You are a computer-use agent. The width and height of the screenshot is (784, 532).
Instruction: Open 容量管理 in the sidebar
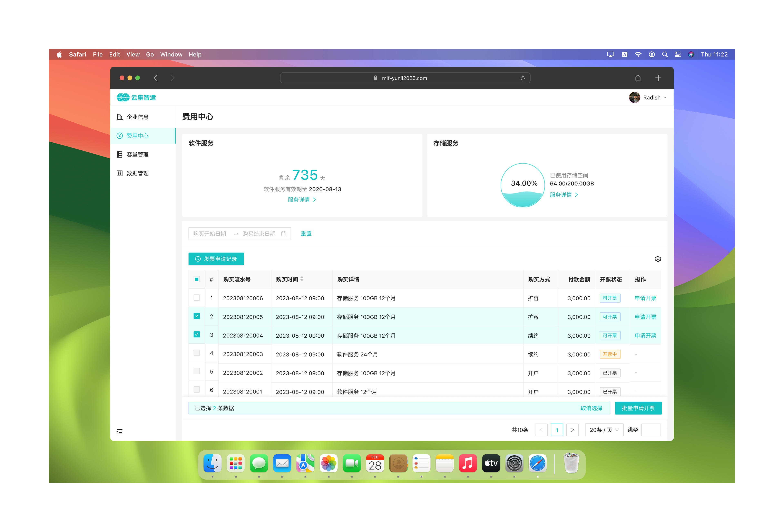pyautogui.click(x=137, y=154)
